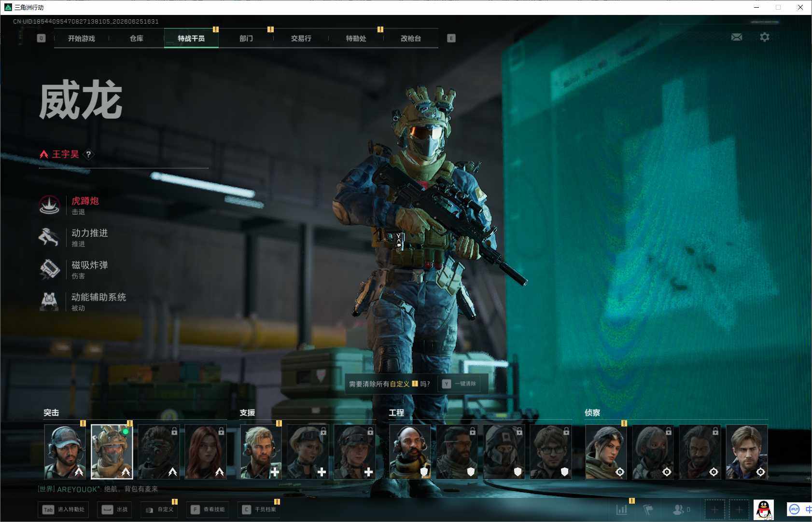
Task: Click the 三角洲行动 window app icon
Action: [8, 7]
